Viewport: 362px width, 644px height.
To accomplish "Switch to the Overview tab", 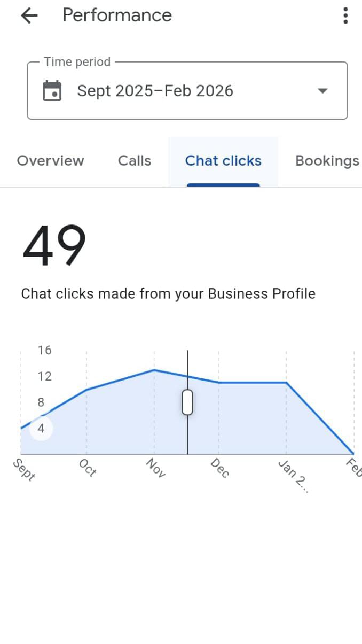I will [x=50, y=160].
